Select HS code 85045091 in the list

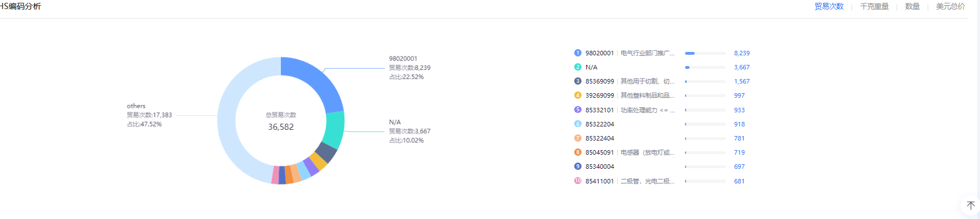point(600,152)
